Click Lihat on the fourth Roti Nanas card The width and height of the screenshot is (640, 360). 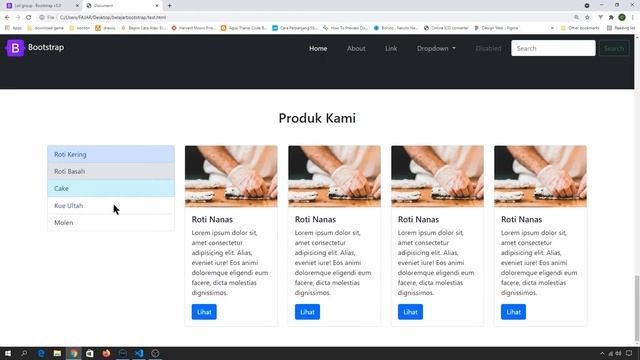point(513,312)
